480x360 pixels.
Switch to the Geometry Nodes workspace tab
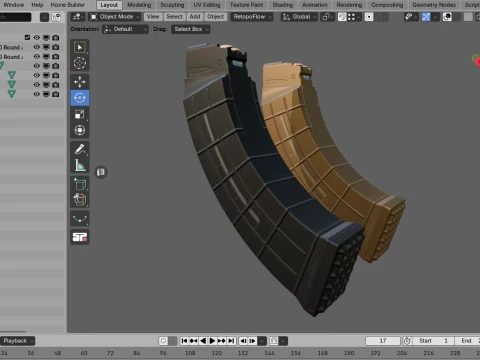click(x=434, y=5)
